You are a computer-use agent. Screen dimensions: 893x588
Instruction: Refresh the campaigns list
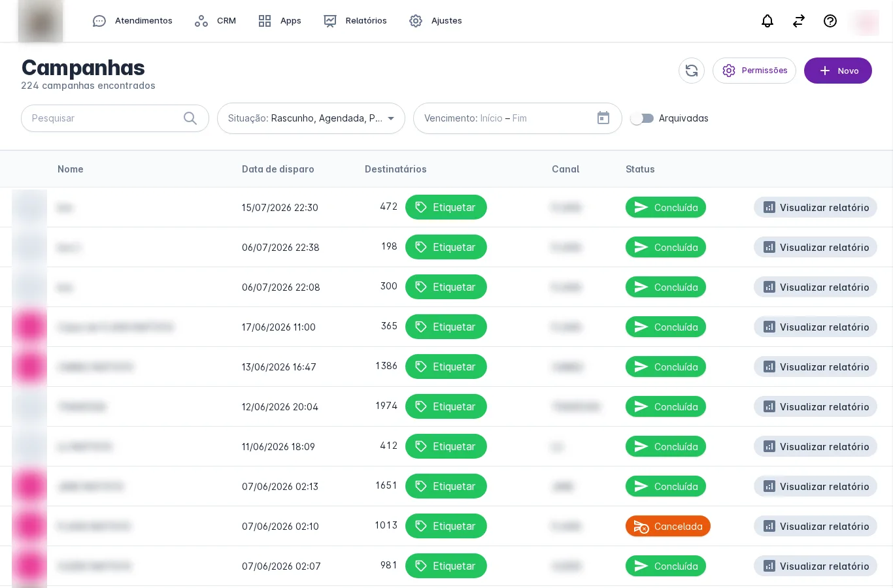pyautogui.click(x=692, y=71)
